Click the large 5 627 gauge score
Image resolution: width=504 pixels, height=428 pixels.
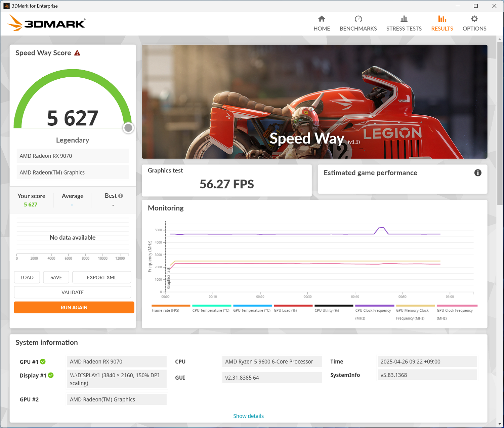(73, 118)
